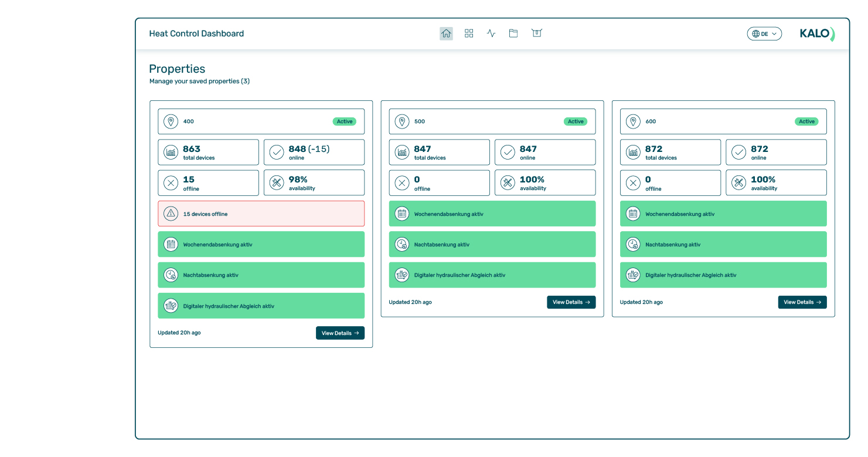This screenshot has width=868, height=457.
Task: Click the Home icon in top navigation
Action: coord(446,33)
